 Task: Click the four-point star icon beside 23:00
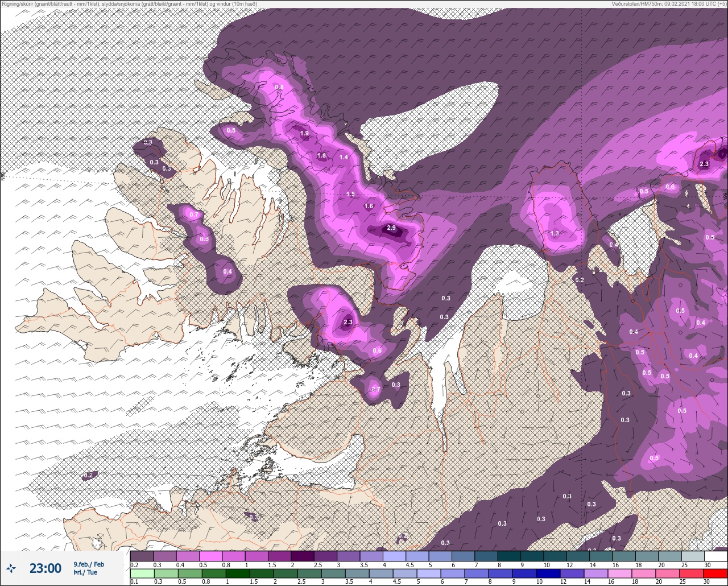pos(11,567)
